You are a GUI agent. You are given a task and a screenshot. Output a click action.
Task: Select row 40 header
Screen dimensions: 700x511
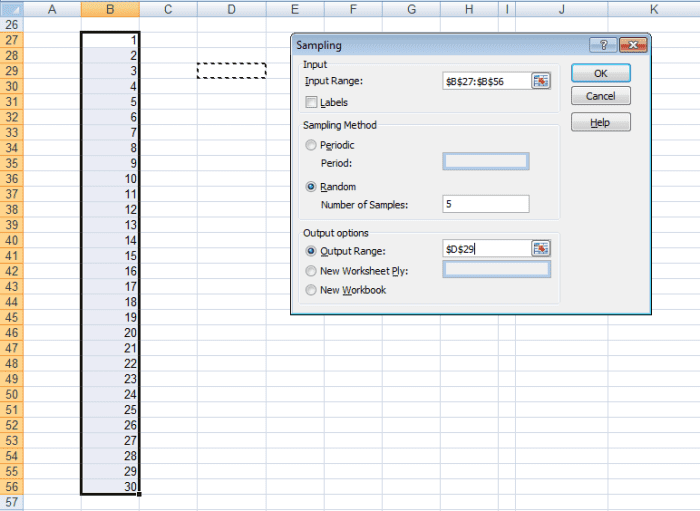12,240
